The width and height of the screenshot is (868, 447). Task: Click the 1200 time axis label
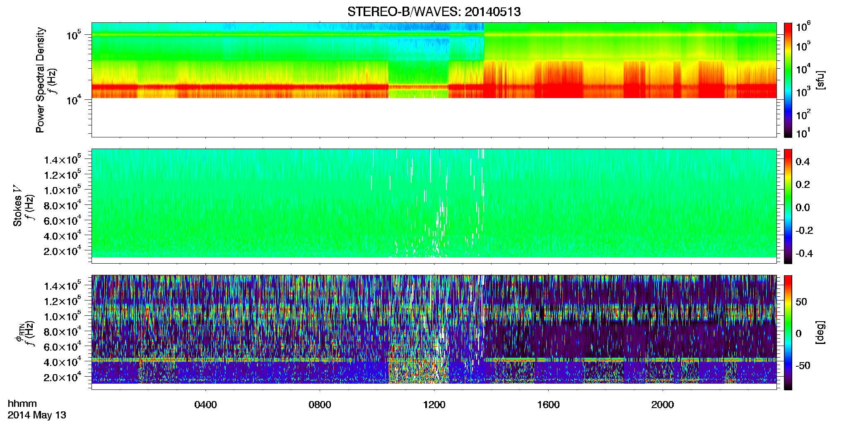coord(434,405)
